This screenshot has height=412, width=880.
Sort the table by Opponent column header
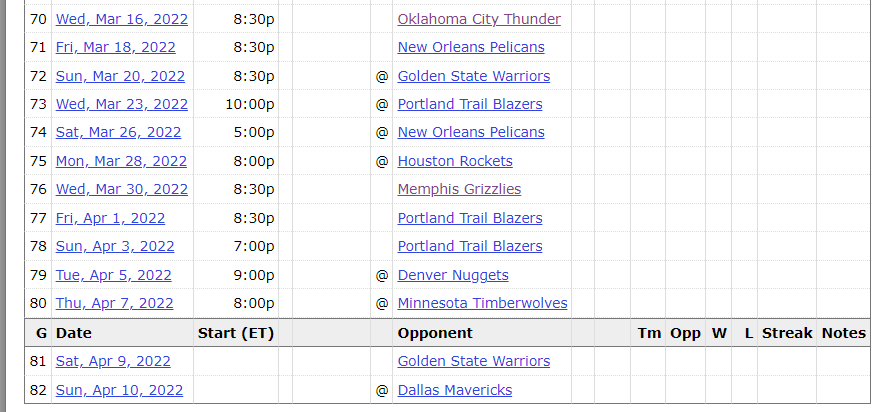coord(435,333)
